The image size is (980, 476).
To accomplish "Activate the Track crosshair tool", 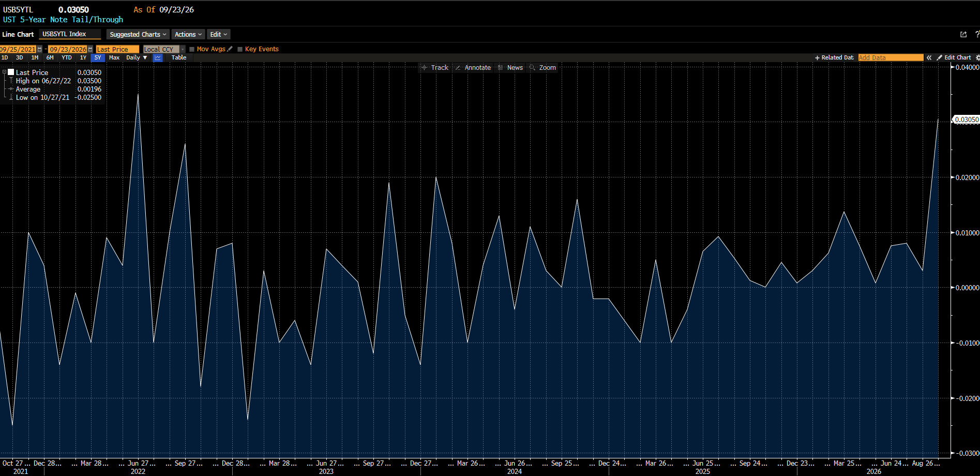I will pos(435,67).
